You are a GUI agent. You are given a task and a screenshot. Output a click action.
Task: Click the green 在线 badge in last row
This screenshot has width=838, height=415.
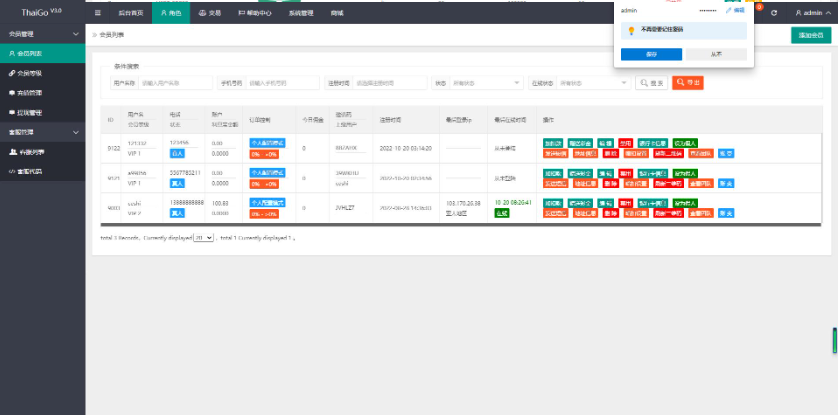tap(502, 213)
